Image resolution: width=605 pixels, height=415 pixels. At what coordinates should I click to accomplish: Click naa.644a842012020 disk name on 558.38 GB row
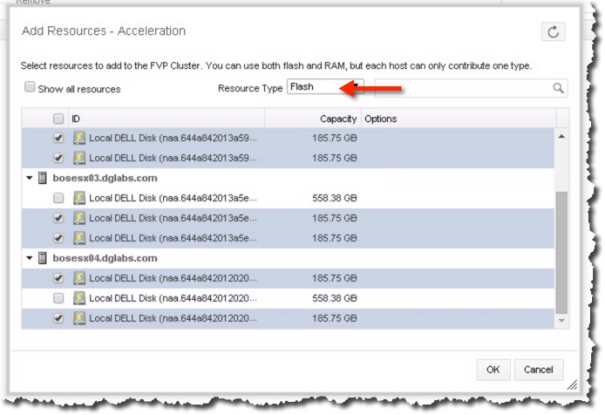173,298
